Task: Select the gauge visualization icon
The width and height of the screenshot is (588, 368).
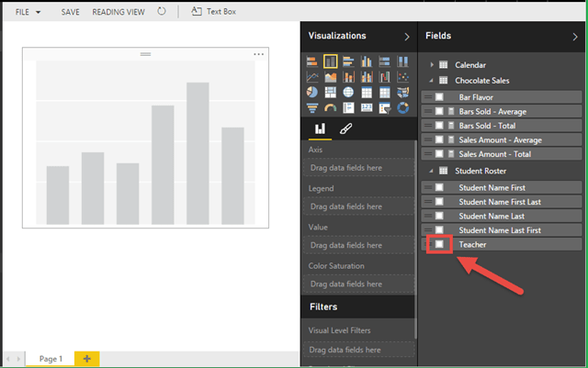Action: (331, 108)
